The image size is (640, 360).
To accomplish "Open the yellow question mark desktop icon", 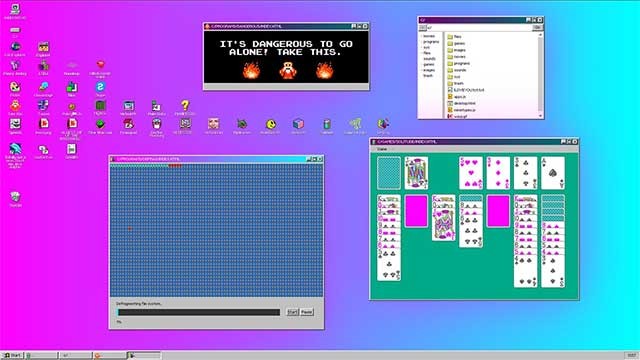I will click(185, 105).
